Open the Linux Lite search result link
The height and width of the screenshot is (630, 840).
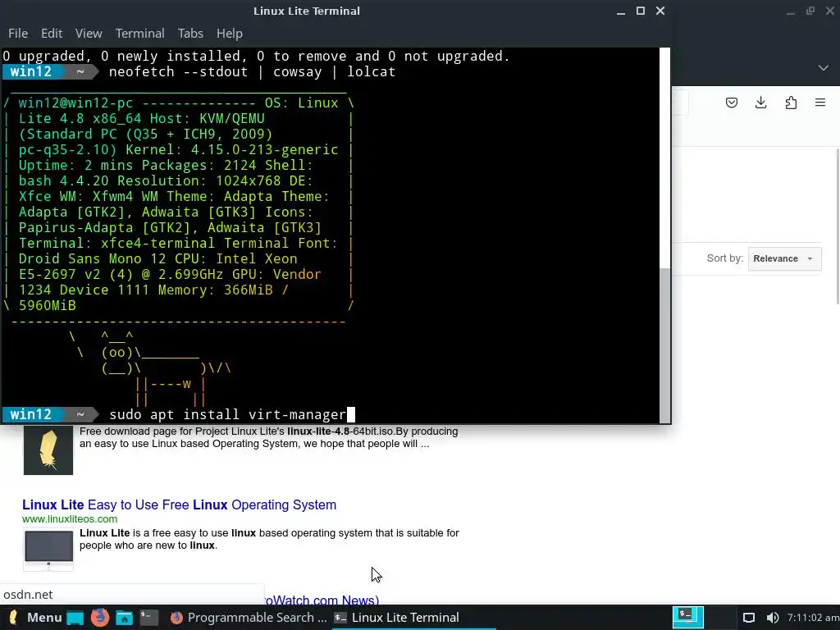tap(179, 504)
